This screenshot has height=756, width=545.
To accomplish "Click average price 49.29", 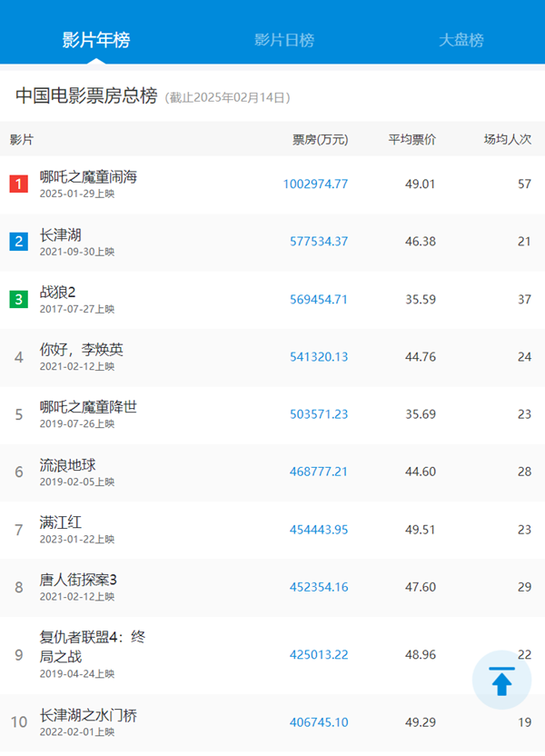I will [421, 721].
